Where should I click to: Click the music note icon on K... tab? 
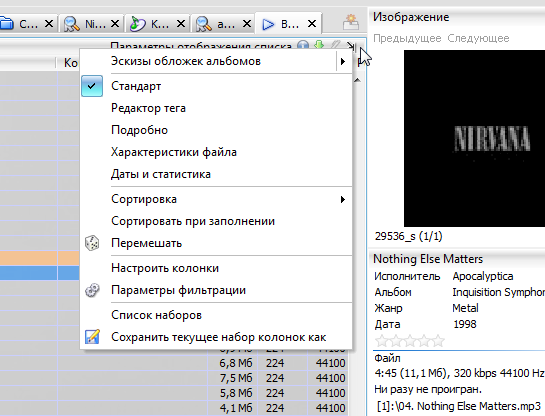coord(137,24)
